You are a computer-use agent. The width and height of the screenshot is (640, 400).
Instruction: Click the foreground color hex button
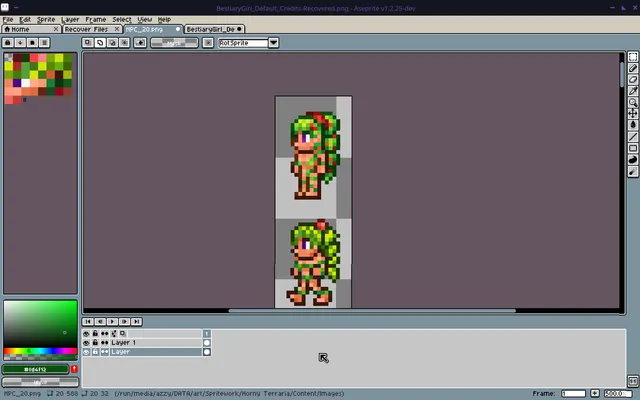pos(36,369)
